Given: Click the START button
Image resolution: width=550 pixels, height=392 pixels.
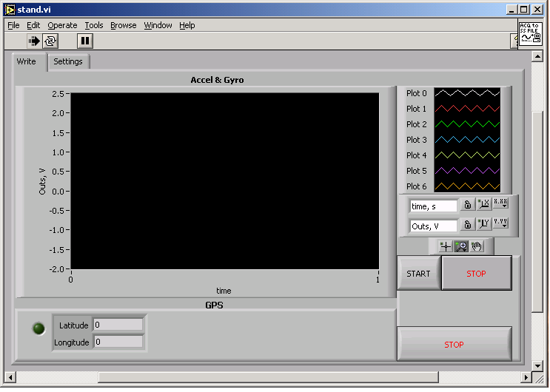Looking at the screenshot, I should pyautogui.click(x=418, y=274).
